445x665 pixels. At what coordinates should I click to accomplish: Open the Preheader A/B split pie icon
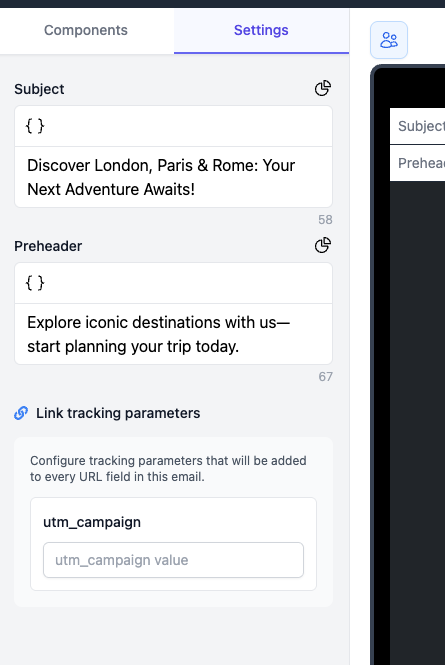coord(323,245)
